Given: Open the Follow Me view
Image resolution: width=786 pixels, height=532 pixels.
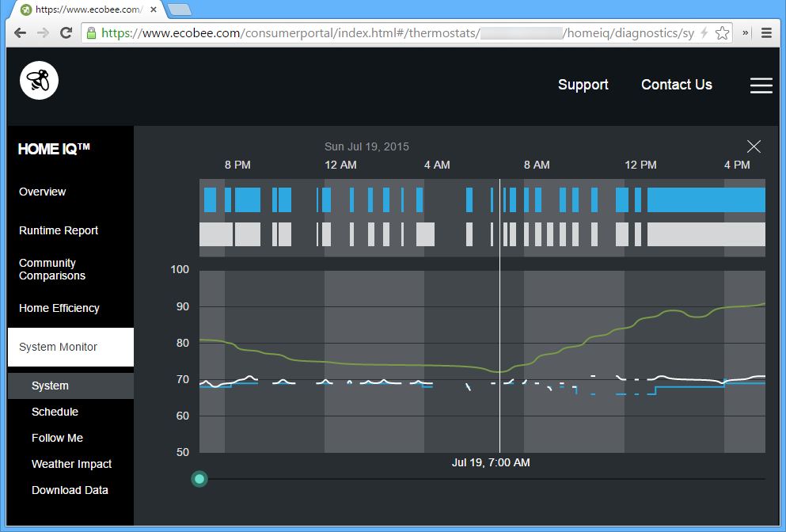Looking at the screenshot, I should click(x=57, y=438).
